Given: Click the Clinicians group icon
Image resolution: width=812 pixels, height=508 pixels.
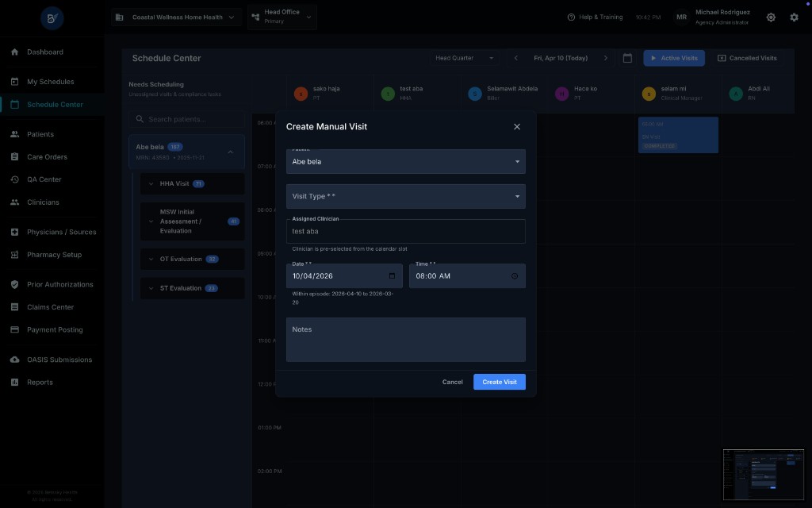Looking at the screenshot, I should (x=14, y=202).
